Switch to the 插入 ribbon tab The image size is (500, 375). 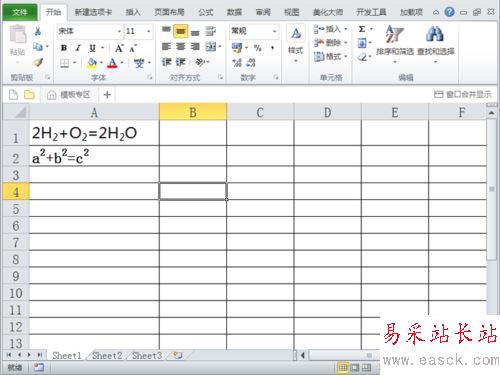click(133, 12)
